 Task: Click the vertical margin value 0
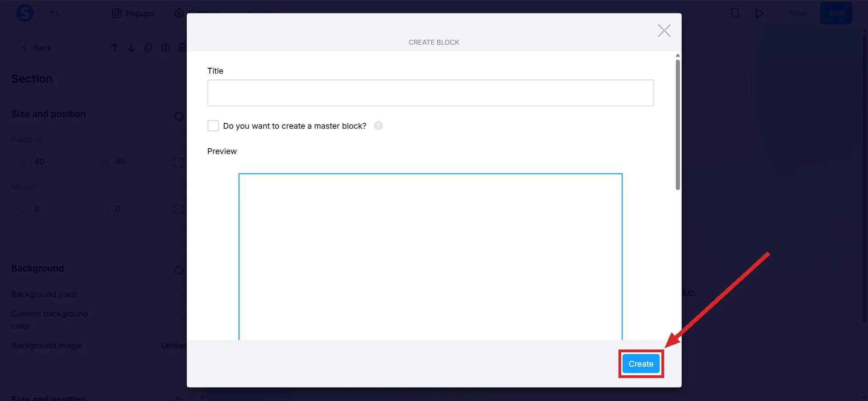(x=37, y=209)
